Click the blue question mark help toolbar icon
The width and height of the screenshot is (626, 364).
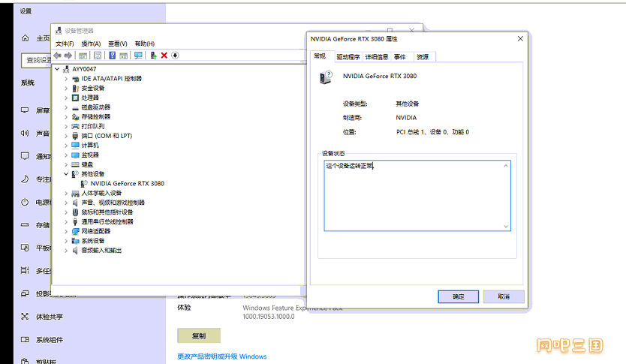(112, 56)
